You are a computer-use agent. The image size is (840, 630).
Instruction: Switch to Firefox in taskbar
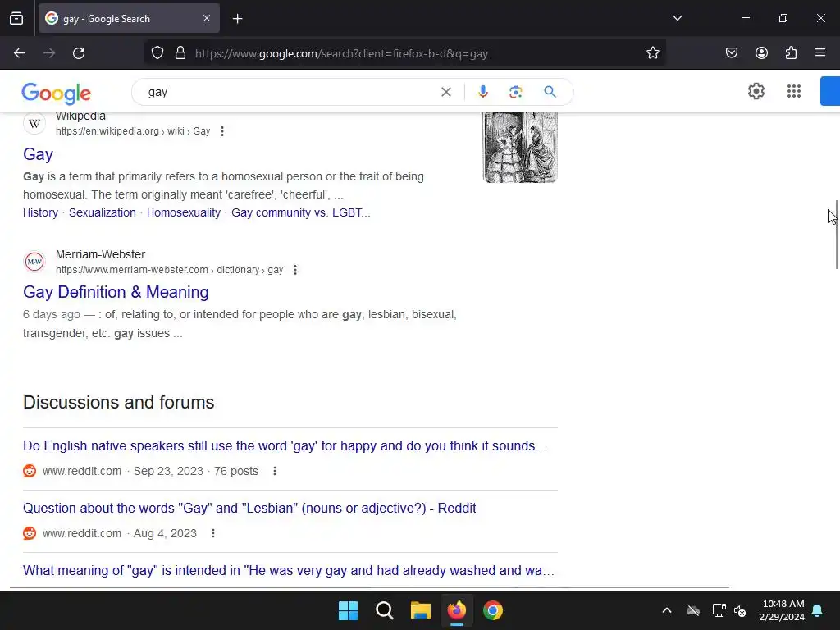point(456,610)
